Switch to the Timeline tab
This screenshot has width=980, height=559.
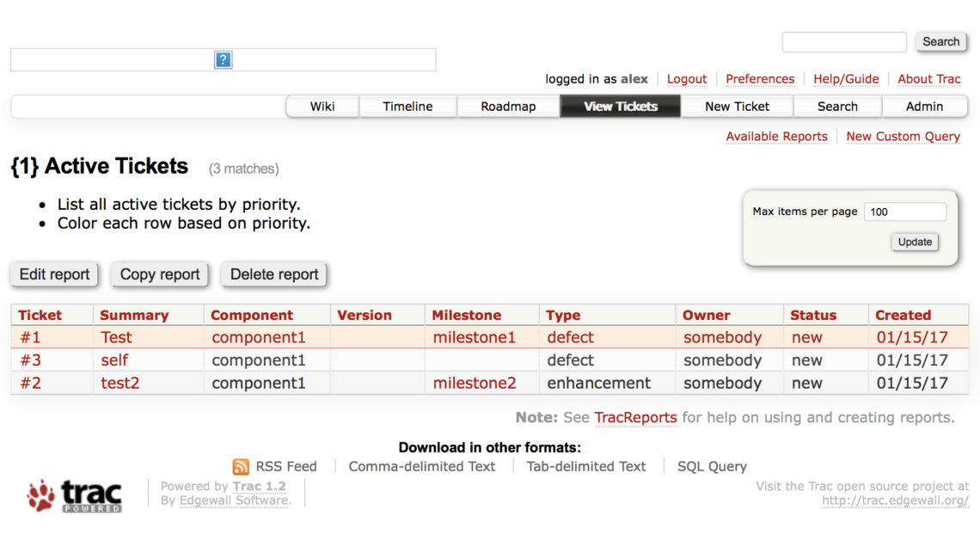pos(407,106)
